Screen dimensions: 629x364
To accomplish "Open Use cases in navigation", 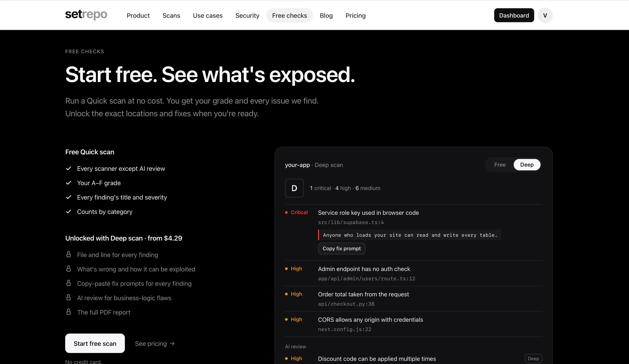I will (x=208, y=15).
